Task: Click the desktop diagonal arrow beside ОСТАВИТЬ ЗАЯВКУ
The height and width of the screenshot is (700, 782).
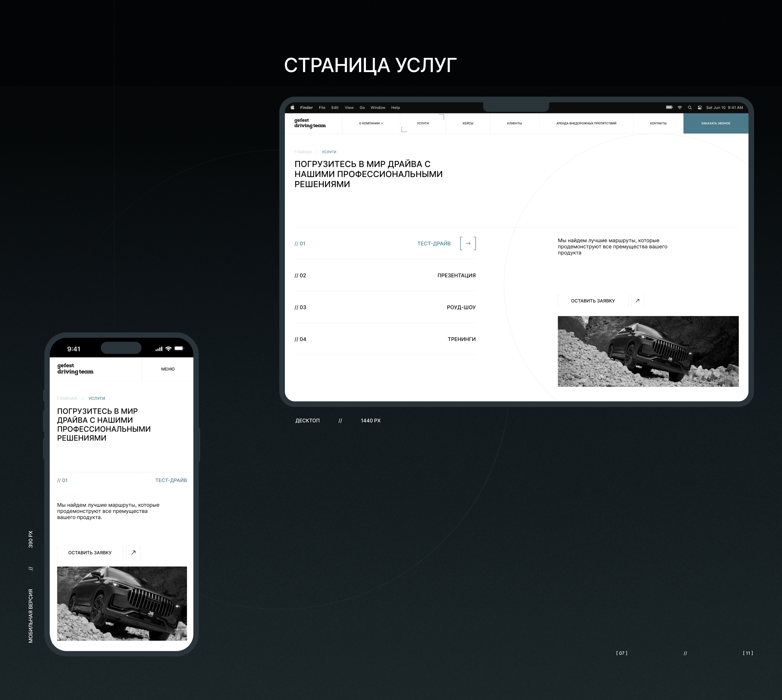Action: (x=637, y=301)
